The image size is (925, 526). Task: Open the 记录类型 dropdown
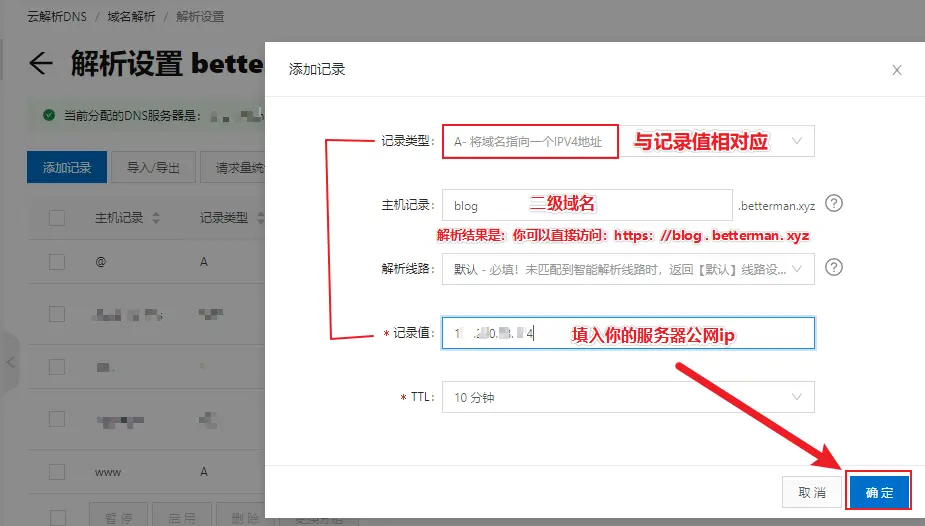pos(628,141)
